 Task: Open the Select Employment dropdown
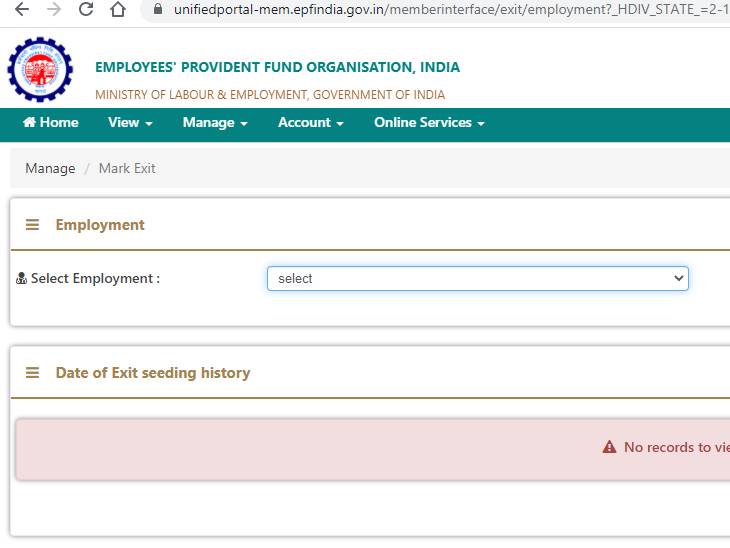(x=478, y=278)
